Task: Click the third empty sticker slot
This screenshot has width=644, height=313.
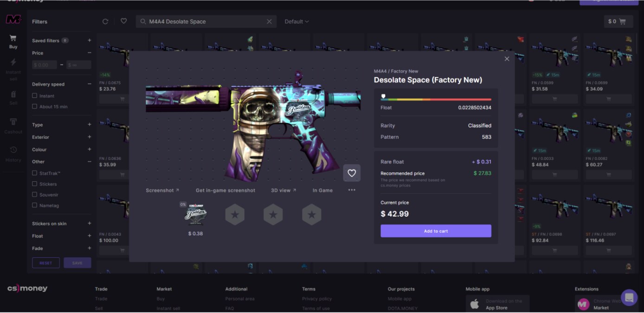Action: 312,215
